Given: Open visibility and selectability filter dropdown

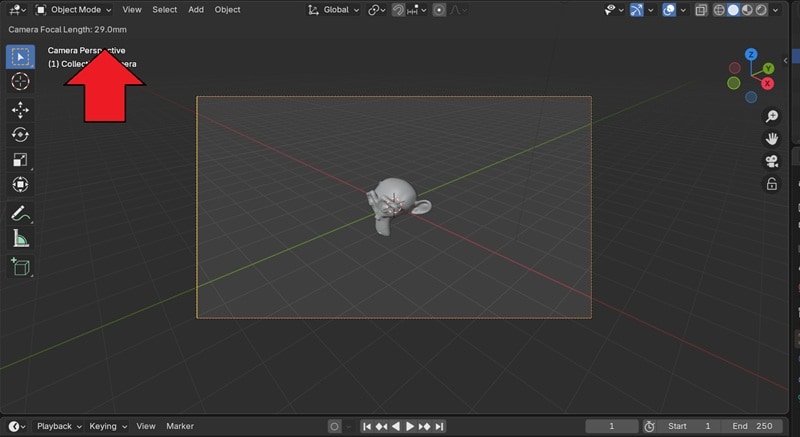Looking at the screenshot, I should tap(614, 10).
